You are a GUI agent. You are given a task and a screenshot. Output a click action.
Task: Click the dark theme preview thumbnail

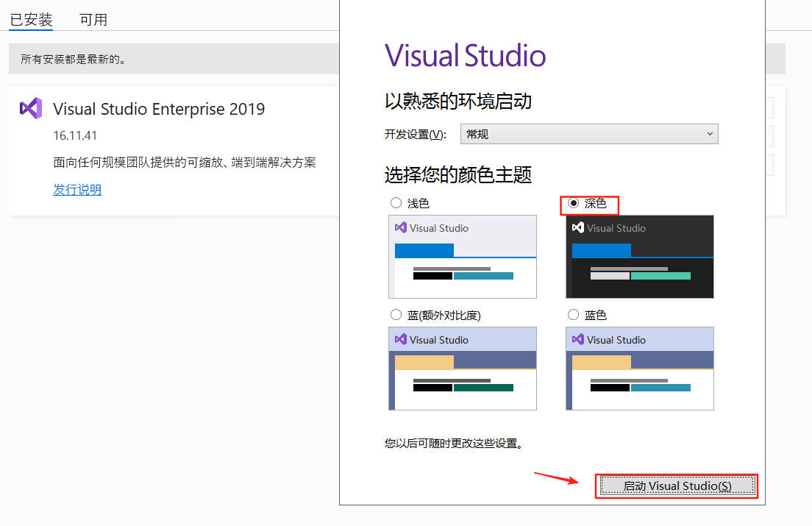click(640, 257)
